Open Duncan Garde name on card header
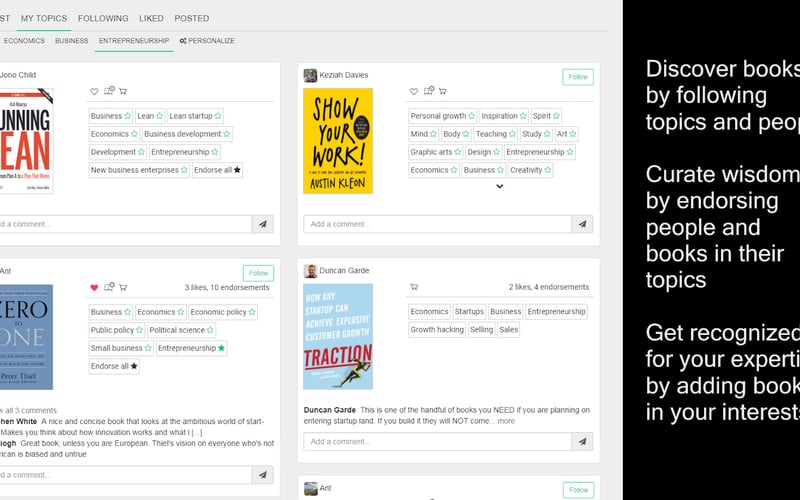The height and width of the screenshot is (500, 800). click(x=344, y=271)
